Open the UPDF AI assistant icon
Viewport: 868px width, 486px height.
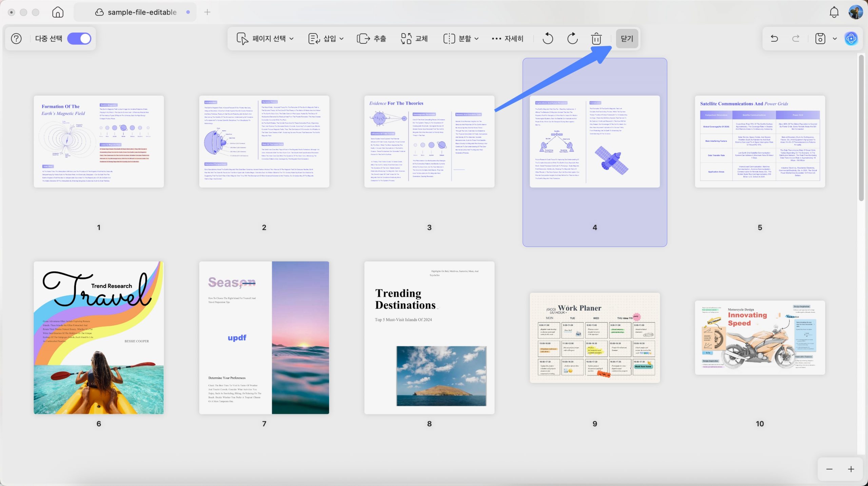(851, 39)
